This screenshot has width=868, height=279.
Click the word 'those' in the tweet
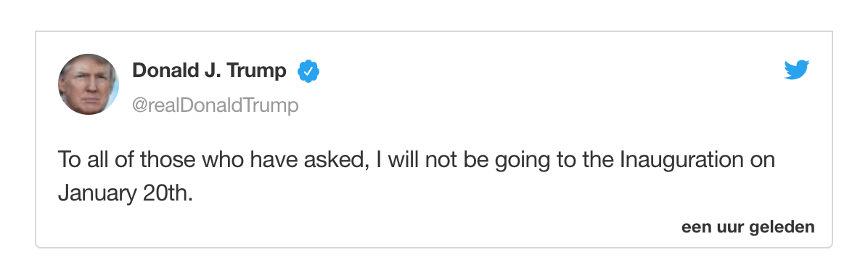[167, 161]
